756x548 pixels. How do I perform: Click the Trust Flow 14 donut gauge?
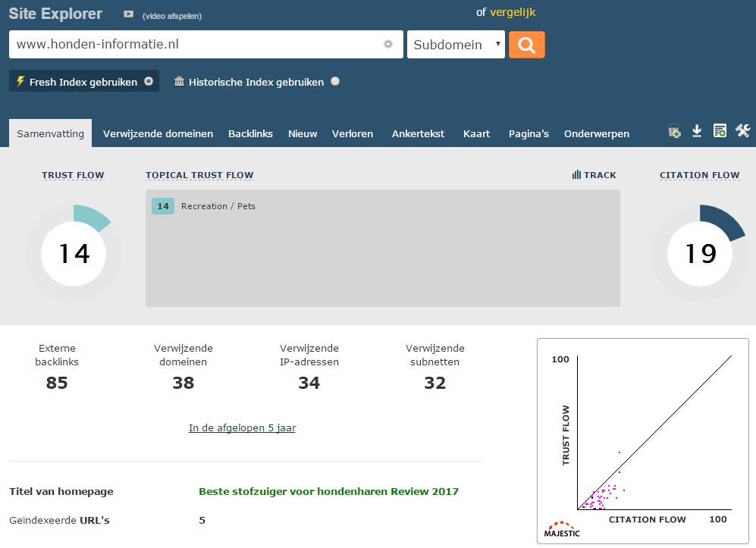tap(74, 253)
